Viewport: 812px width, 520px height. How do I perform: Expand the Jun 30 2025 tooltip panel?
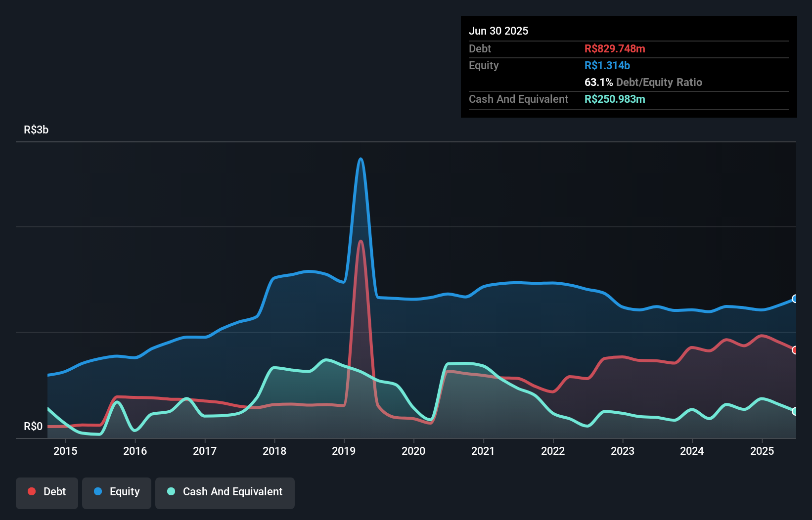[x=629, y=67]
